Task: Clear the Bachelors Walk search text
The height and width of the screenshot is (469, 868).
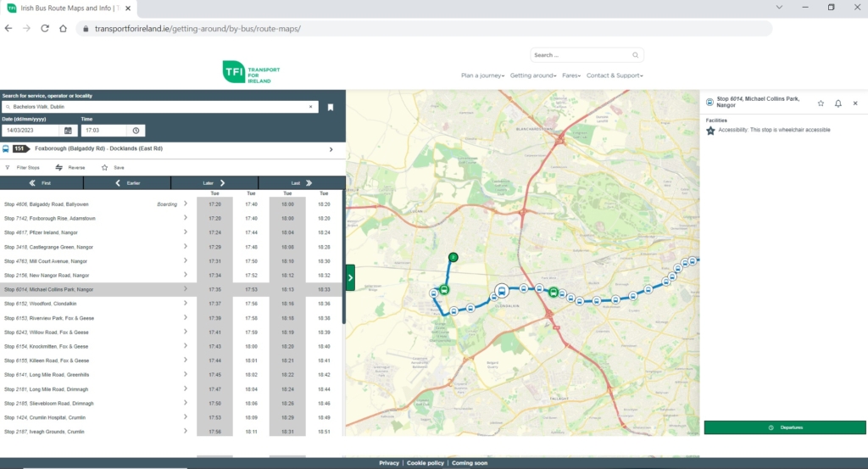Action: coord(310,107)
